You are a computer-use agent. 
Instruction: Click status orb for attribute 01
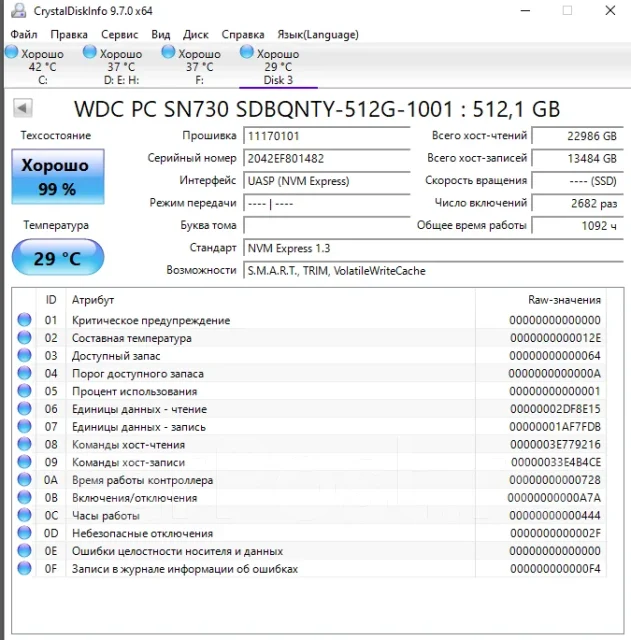[x=24, y=320]
